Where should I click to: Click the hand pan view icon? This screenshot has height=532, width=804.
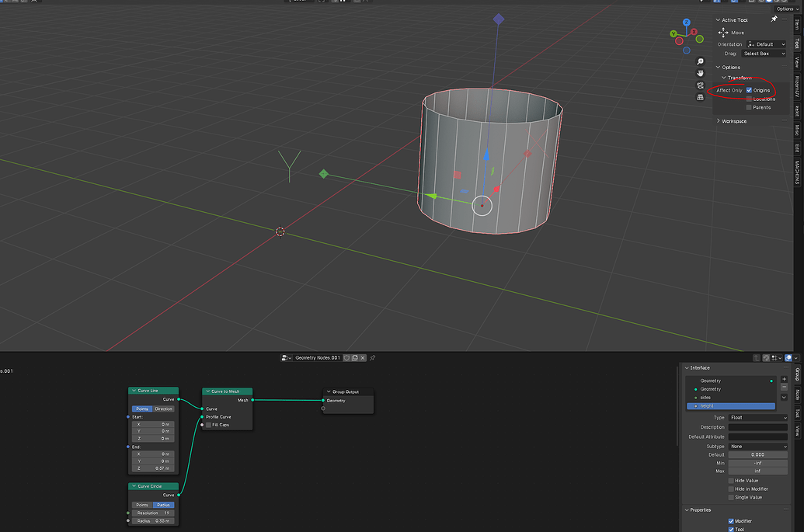[x=701, y=73]
